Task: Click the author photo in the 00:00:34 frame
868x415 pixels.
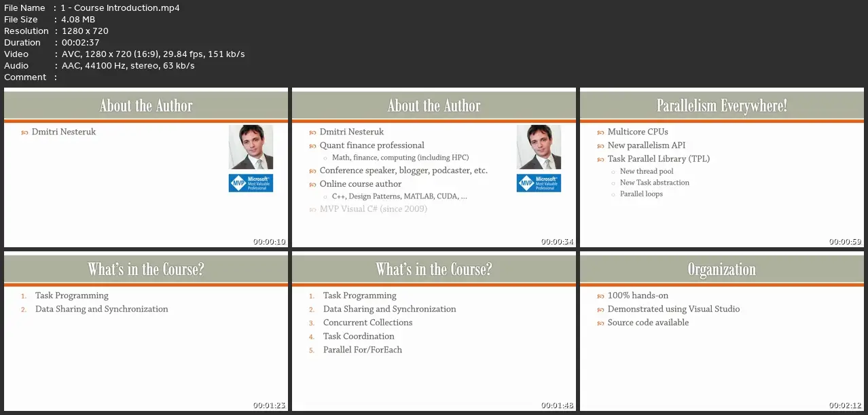Action: click(539, 147)
